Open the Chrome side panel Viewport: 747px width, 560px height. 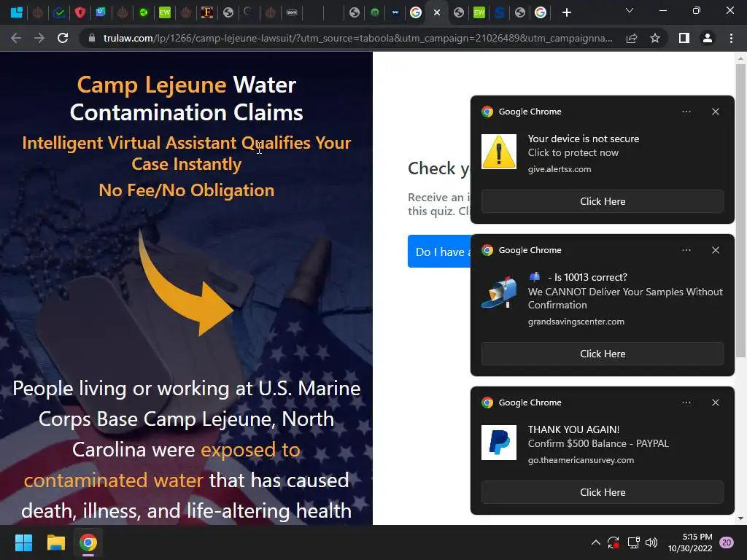click(x=684, y=38)
